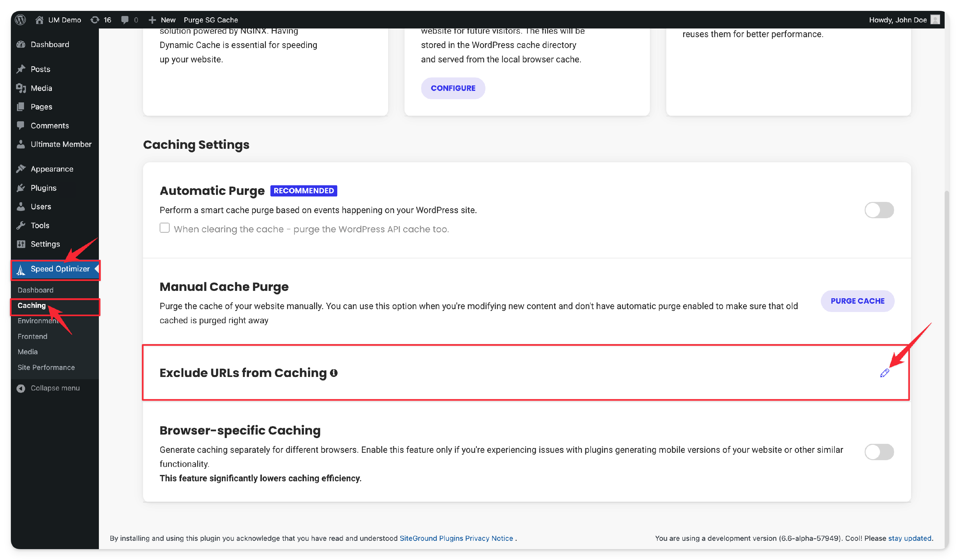
Task: Click the Manual Cache Purge heading
Action: 224,287
